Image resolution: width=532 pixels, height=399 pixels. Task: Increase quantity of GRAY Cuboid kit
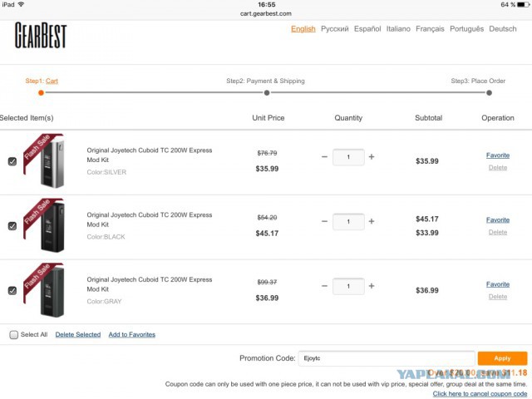point(372,286)
